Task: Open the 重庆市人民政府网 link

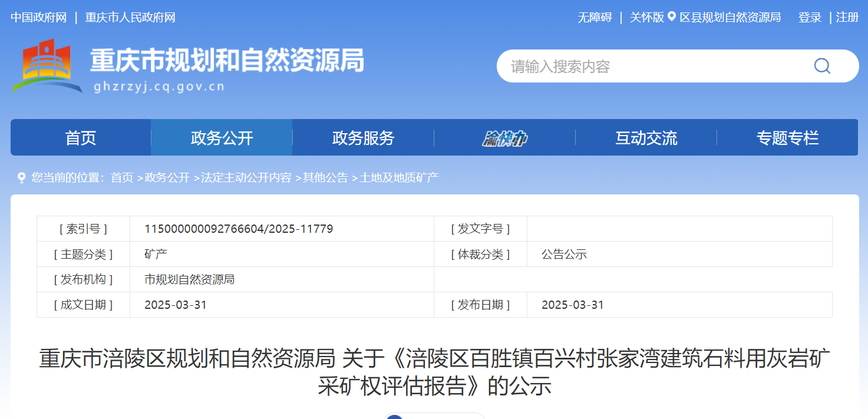Action: (x=130, y=18)
